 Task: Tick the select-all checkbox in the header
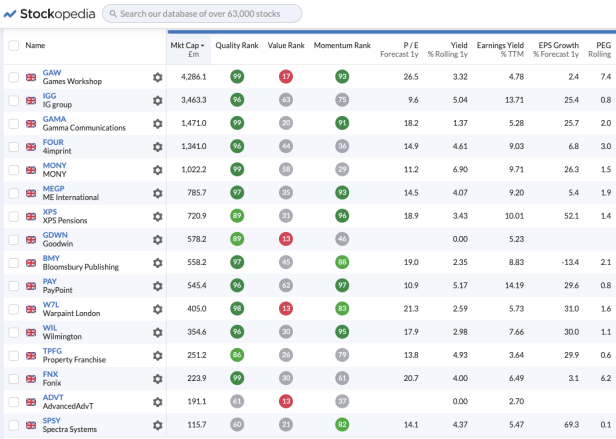pyautogui.click(x=13, y=46)
